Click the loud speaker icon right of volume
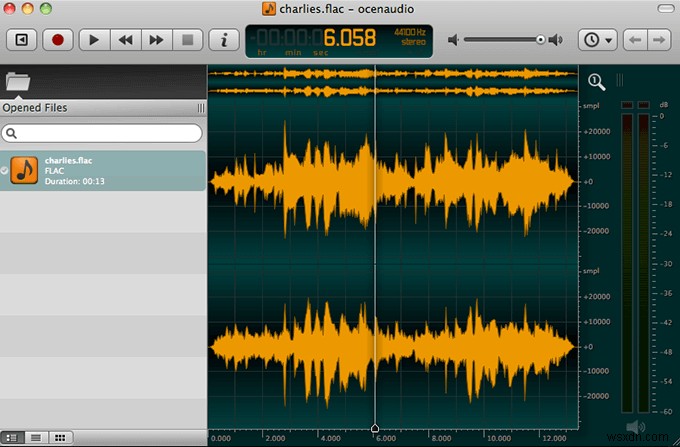The image size is (680, 447). pyautogui.click(x=556, y=40)
